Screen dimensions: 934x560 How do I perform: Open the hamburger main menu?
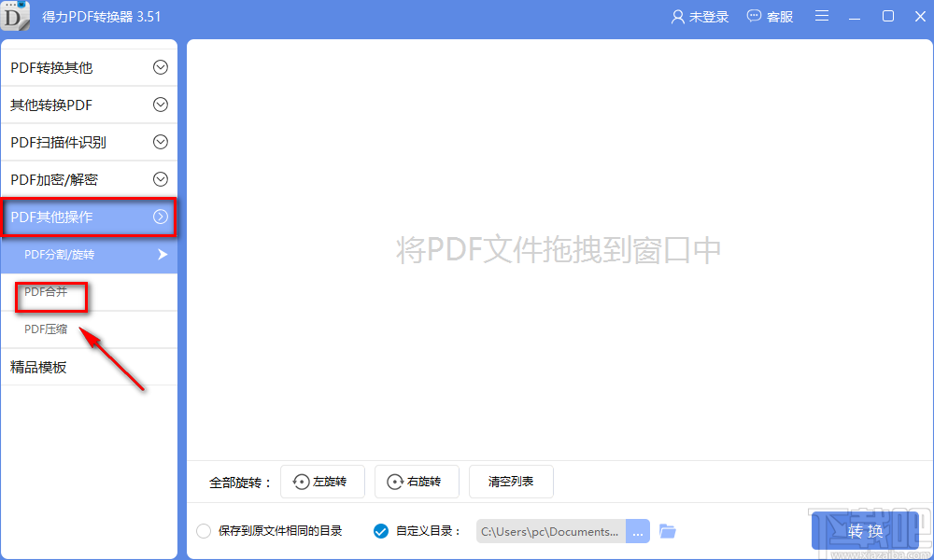click(x=822, y=16)
